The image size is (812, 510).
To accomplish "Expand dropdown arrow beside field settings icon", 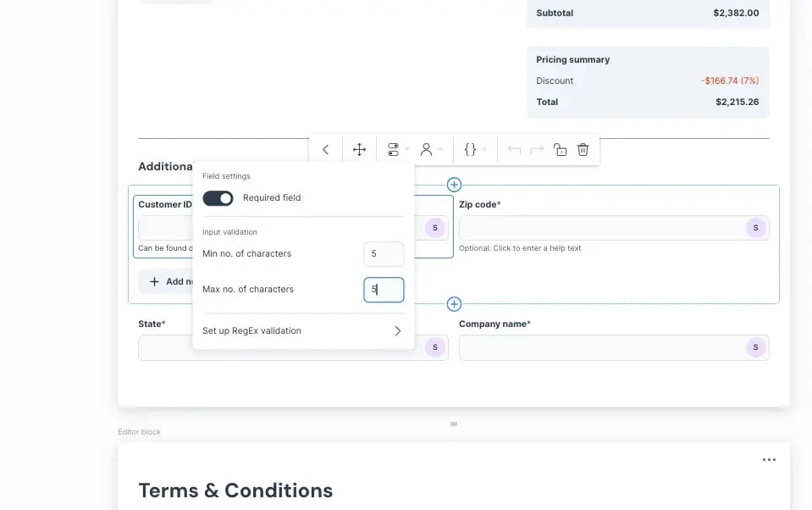I will [407, 150].
